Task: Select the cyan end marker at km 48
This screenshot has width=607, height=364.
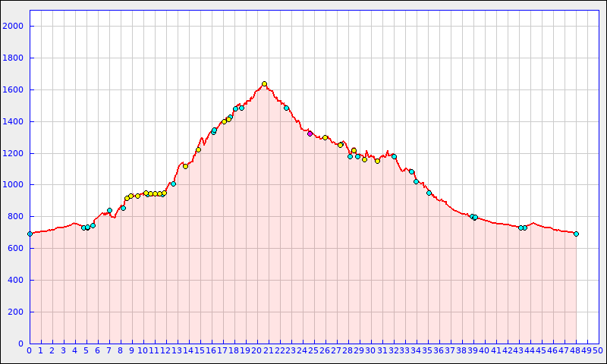Action: (576, 234)
